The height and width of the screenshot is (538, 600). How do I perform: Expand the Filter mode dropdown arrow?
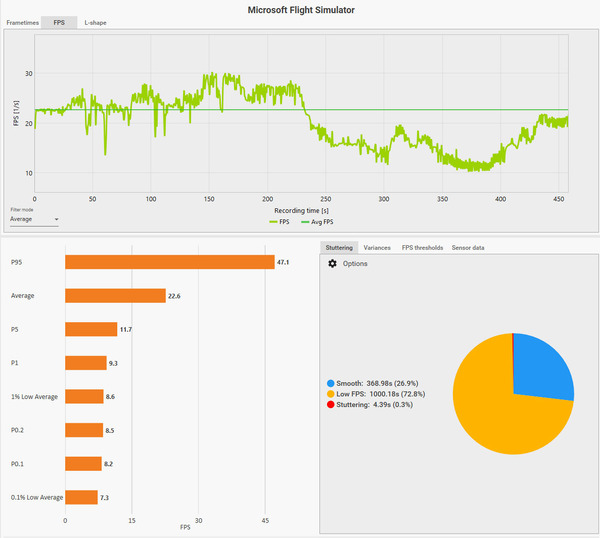tap(56, 219)
